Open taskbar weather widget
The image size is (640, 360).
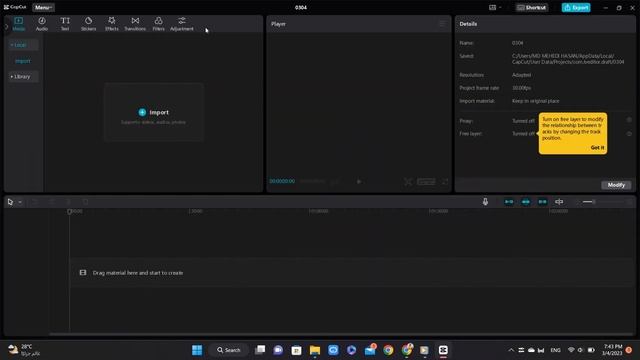[x=24, y=350]
